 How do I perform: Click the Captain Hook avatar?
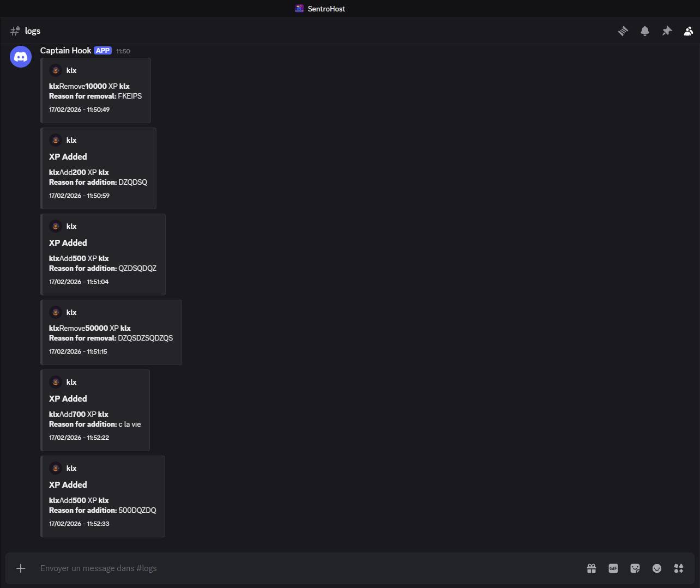(21, 57)
